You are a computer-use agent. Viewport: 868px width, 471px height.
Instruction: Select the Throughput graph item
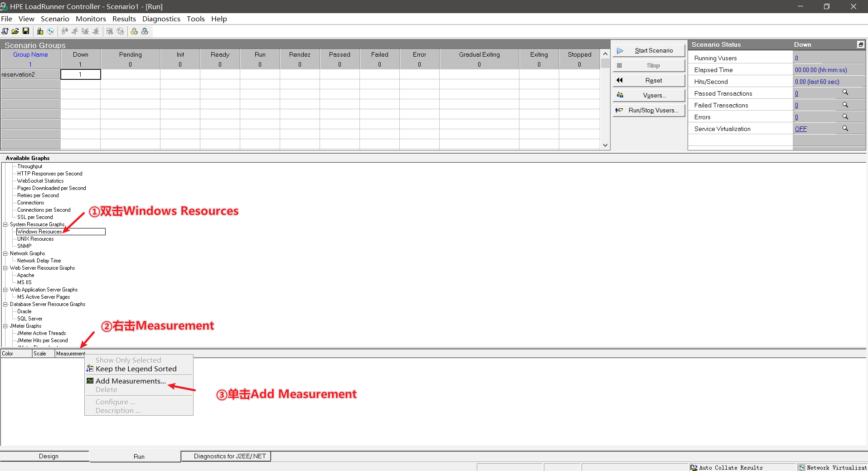pyautogui.click(x=30, y=166)
